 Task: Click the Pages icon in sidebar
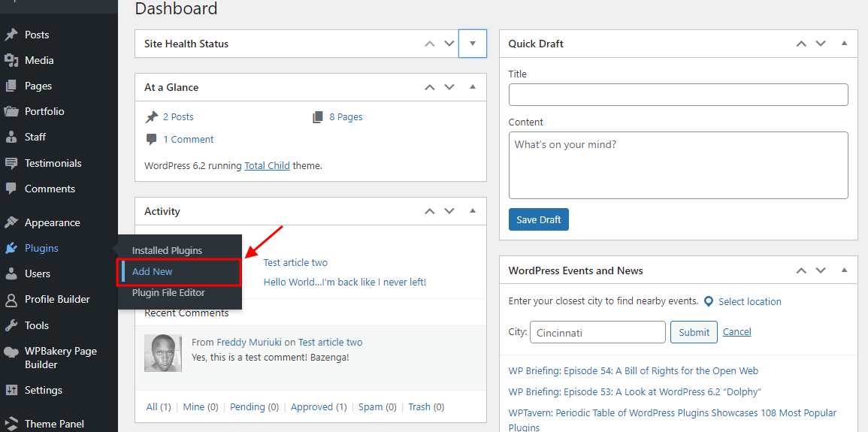coord(11,86)
